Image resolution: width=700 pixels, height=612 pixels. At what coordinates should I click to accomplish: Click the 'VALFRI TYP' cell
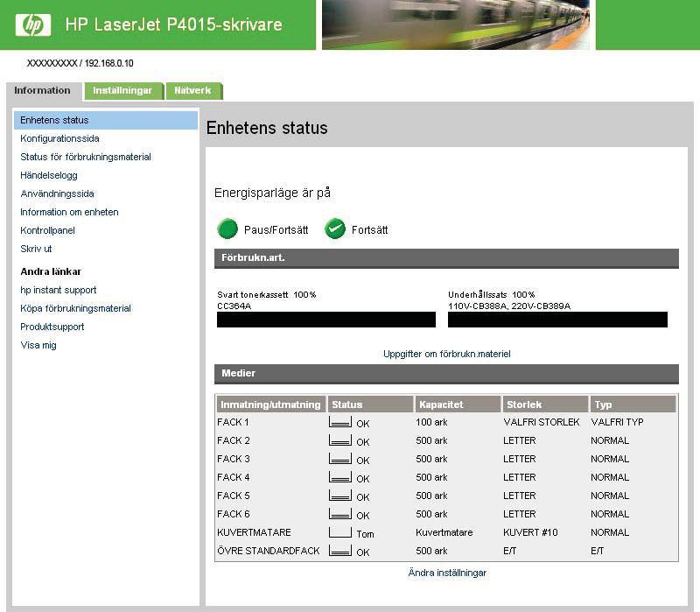[618, 422]
